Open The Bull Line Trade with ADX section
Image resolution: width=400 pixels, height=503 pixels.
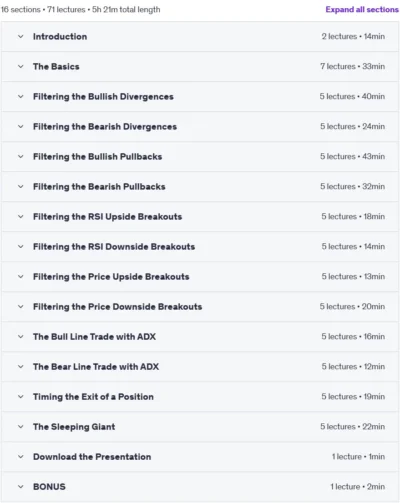(200, 337)
